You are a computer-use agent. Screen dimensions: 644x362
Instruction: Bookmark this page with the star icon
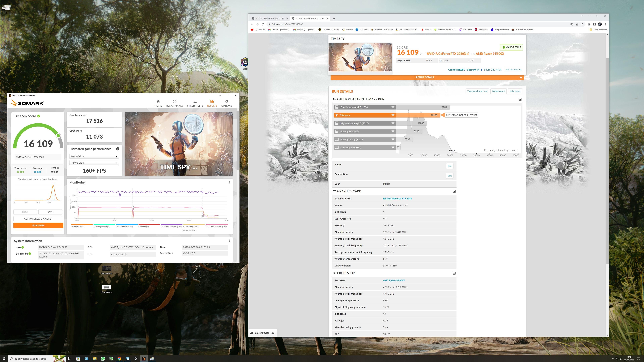[582, 24]
